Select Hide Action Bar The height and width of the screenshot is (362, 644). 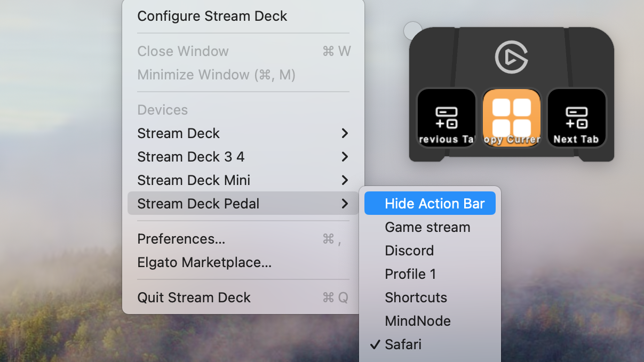(430, 204)
